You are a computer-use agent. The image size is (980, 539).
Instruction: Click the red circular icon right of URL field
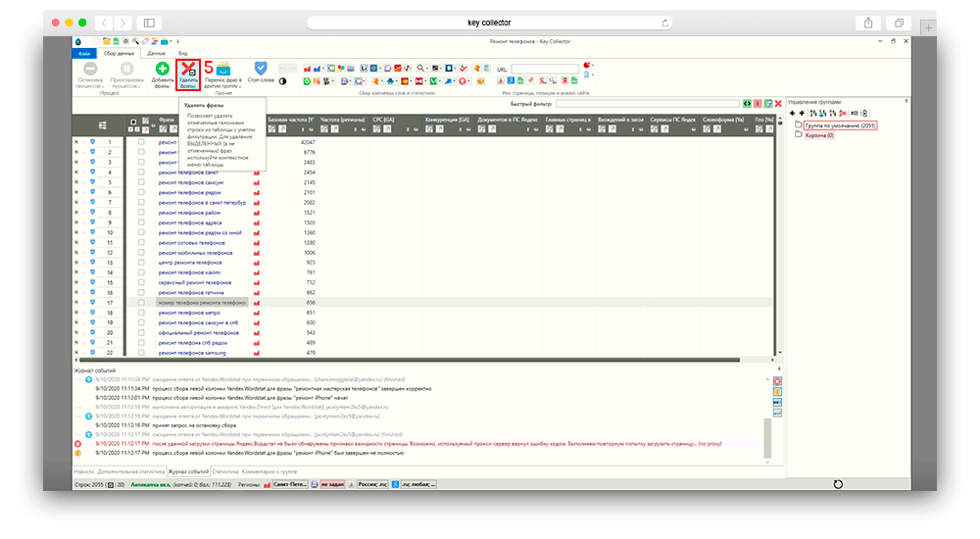point(586,65)
